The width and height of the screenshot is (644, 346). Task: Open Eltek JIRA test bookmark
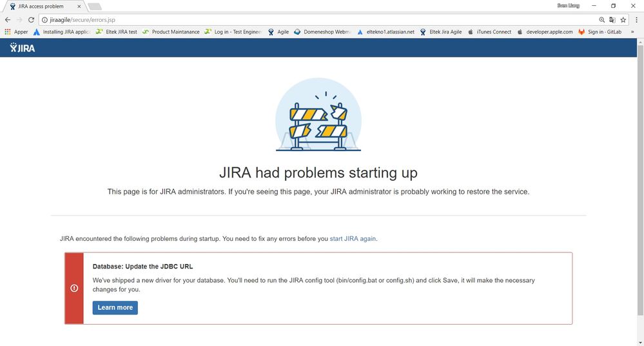(x=117, y=32)
